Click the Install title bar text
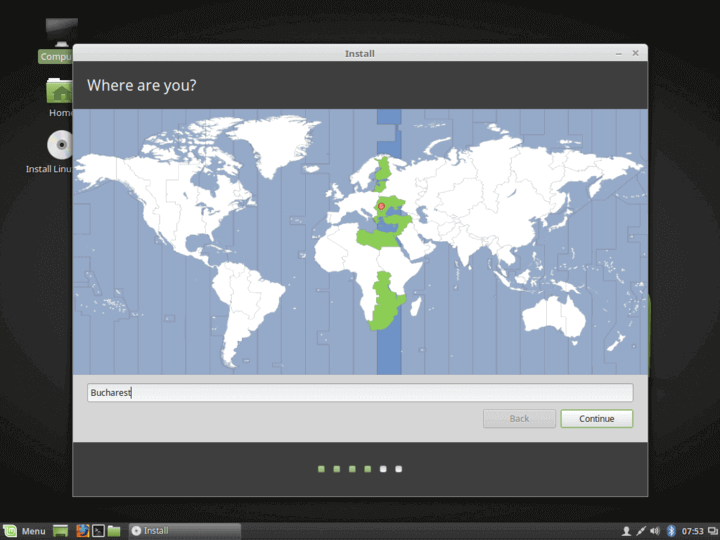 tap(360, 53)
